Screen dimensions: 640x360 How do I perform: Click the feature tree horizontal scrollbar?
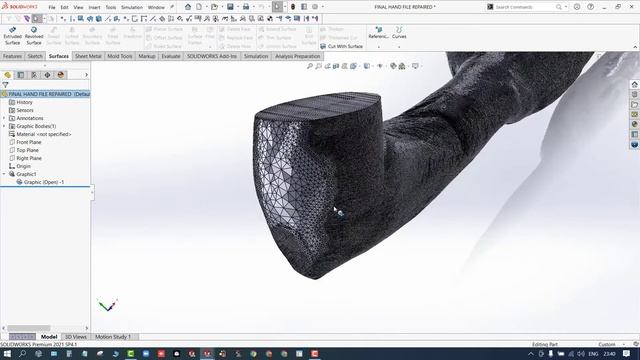[29, 328]
